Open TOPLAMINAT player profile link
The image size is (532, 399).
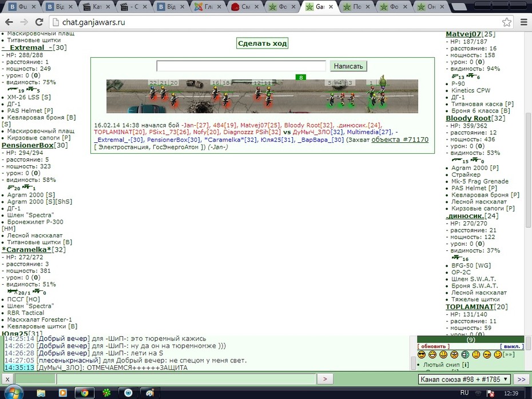pos(470,306)
